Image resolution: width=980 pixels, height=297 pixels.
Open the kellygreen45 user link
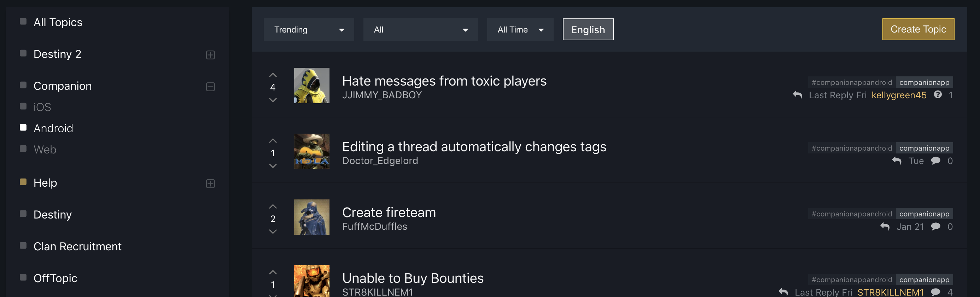(899, 95)
